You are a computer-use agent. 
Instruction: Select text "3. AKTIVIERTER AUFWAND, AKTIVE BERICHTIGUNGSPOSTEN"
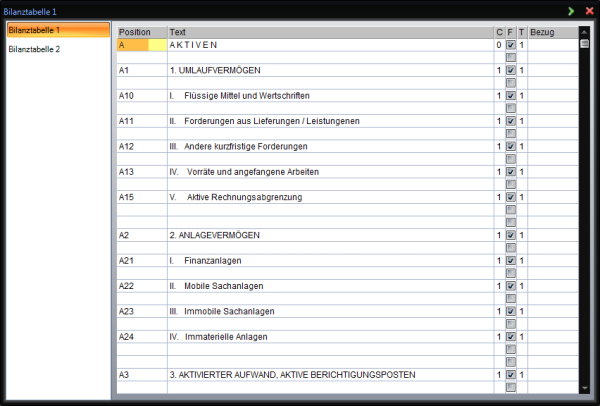click(292, 375)
